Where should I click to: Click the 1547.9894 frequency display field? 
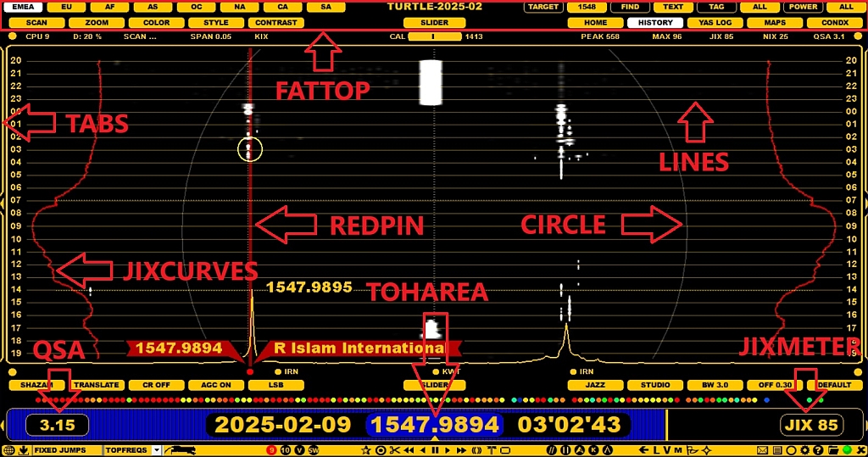[x=435, y=425]
